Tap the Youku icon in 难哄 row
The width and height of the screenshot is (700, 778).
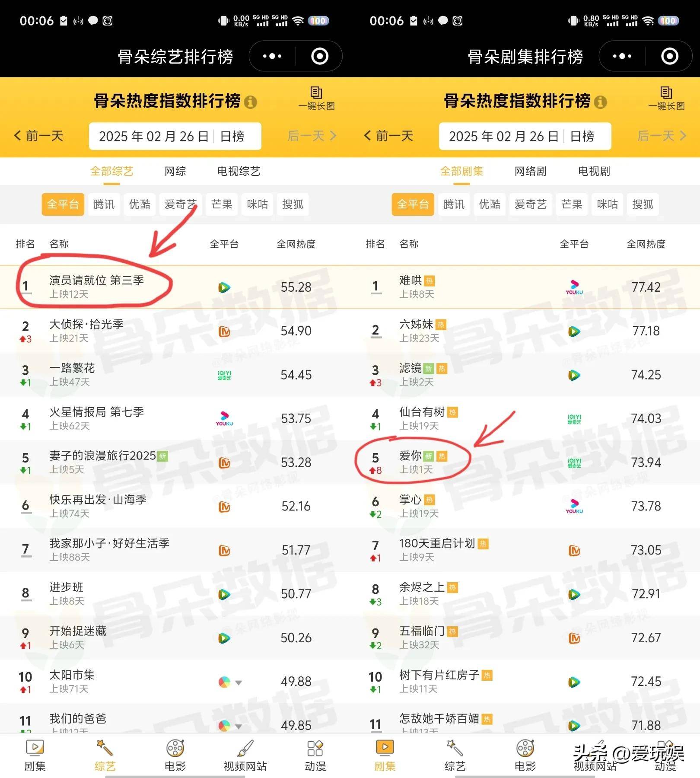pyautogui.click(x=574, y=287)
